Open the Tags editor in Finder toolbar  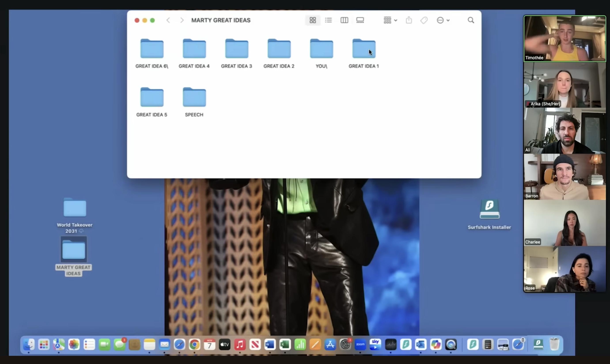coord(424,20)
